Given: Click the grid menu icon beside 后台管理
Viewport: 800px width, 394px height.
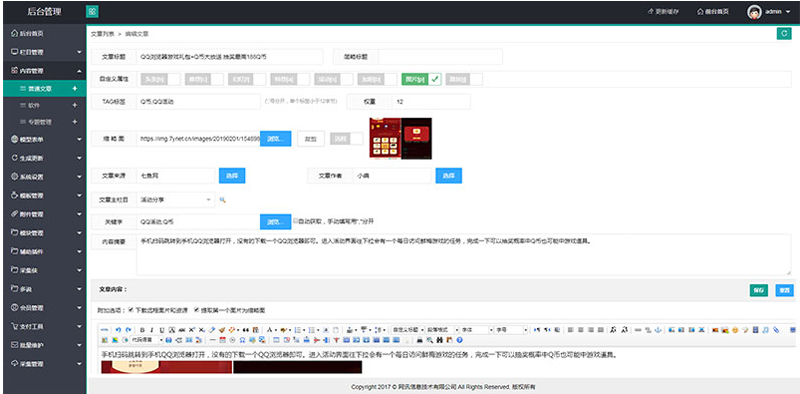Looking at the screenshot, I should 92,11.
